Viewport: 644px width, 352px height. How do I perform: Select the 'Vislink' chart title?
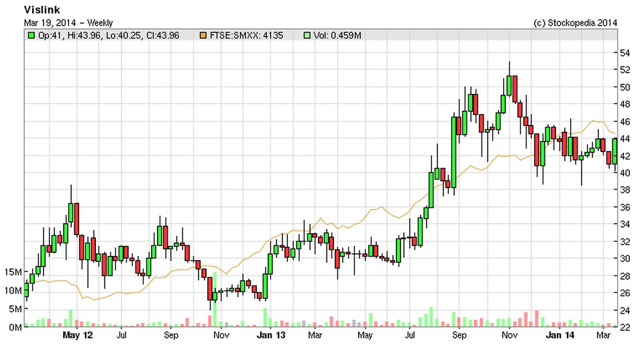pyautogui.click(x=42, y=9)
